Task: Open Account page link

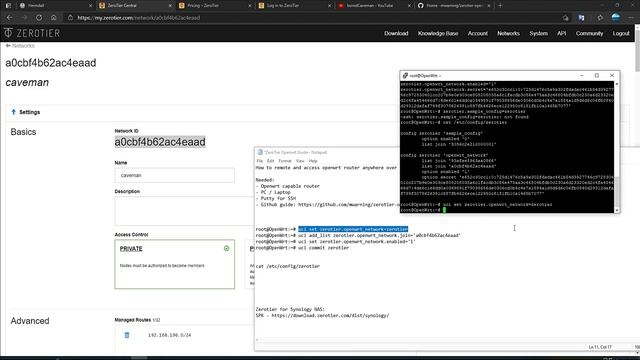Action: click(x=478, y=33)
